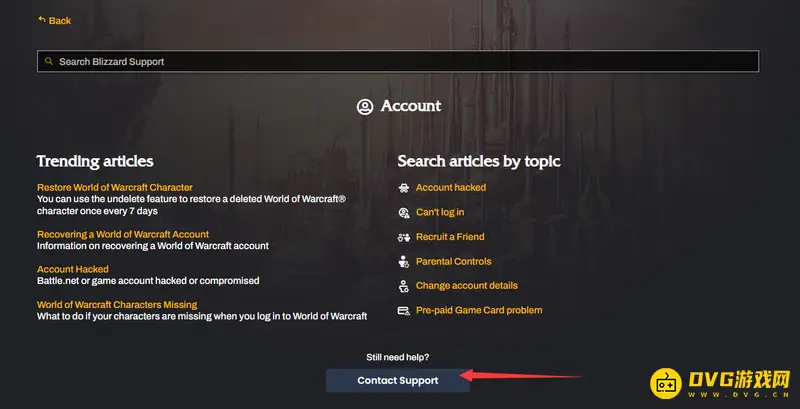This screenshot has width=800, height=409.
Task: Click the Can't log in topic icon
Action: click(x=404, y=212)
